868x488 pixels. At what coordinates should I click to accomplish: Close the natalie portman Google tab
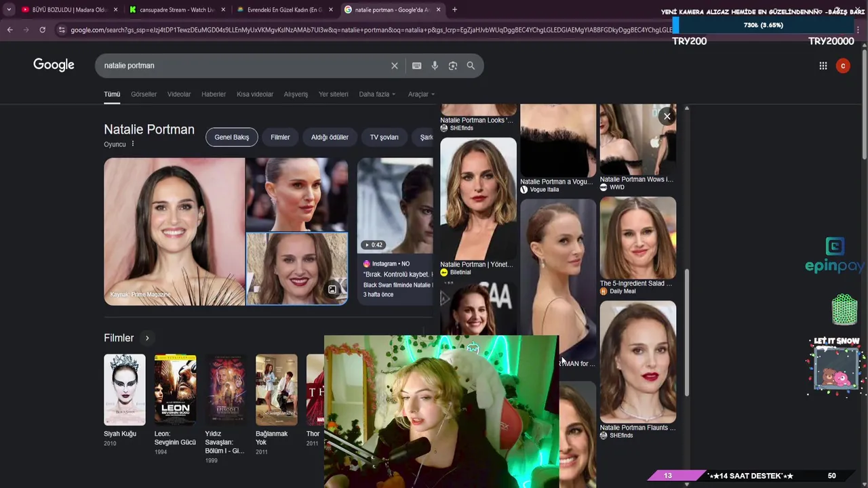tap(438, 9)
